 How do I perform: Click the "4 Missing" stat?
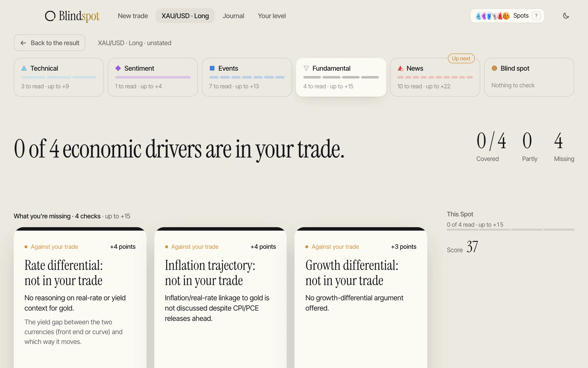pyautogui.click(x=564, y=146)
